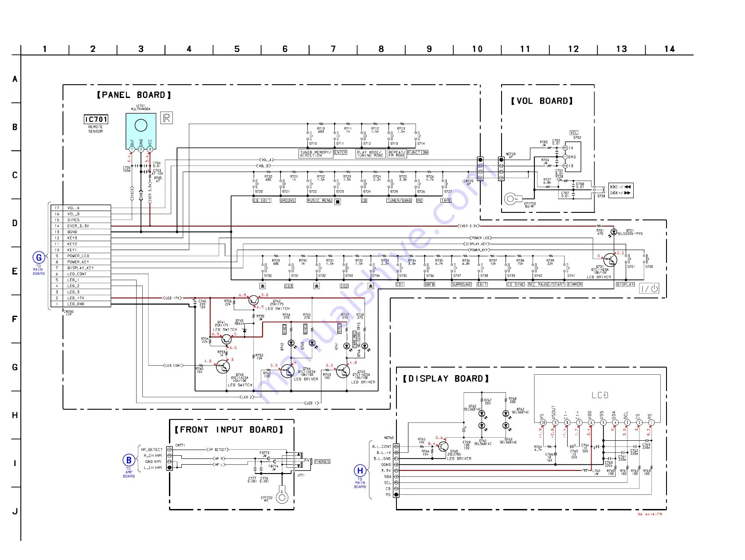Click pin 17 VOL_A in connector table

tap(81, 208)
